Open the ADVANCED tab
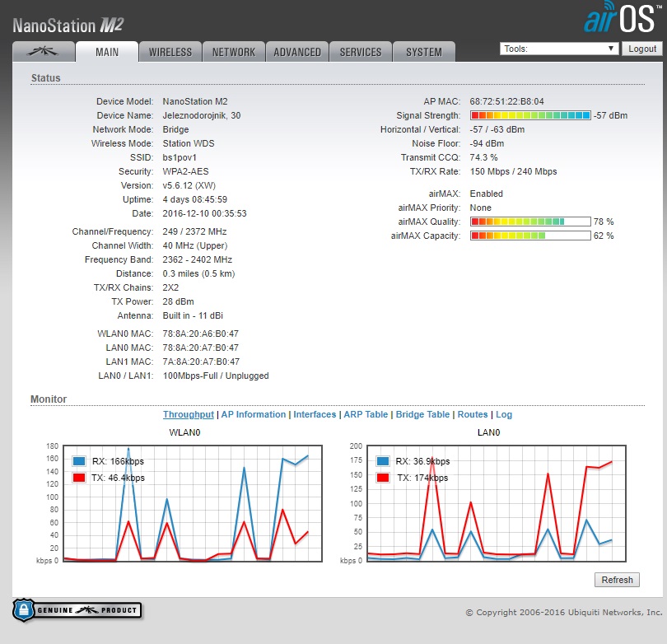Image resolution: width=667 pixels, height=644 pixels. (297, 52)
